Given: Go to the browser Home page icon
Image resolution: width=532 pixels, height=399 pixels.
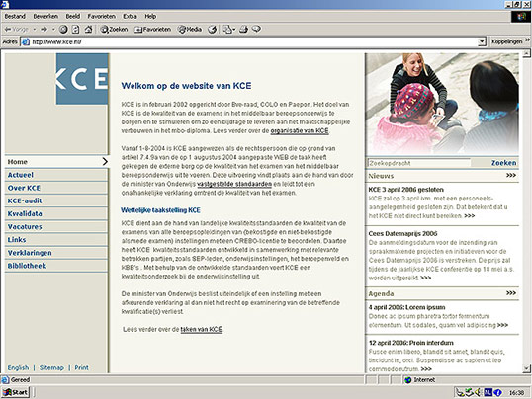Looking at the screenshot, I should [89, 30].
